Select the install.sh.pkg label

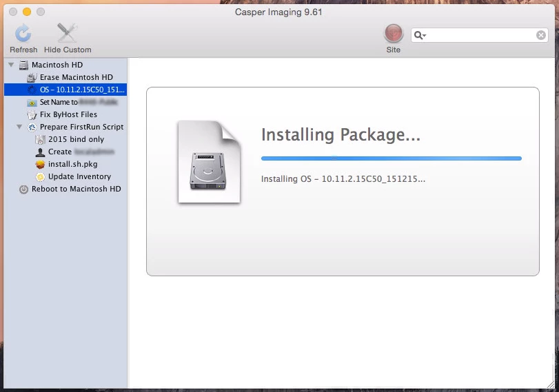pyautogui.click(x=73, y=164)
